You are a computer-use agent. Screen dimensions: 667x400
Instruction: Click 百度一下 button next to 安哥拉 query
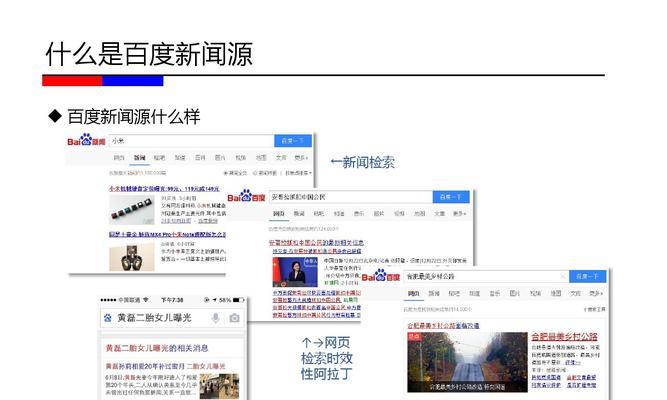tap(451, 197)
